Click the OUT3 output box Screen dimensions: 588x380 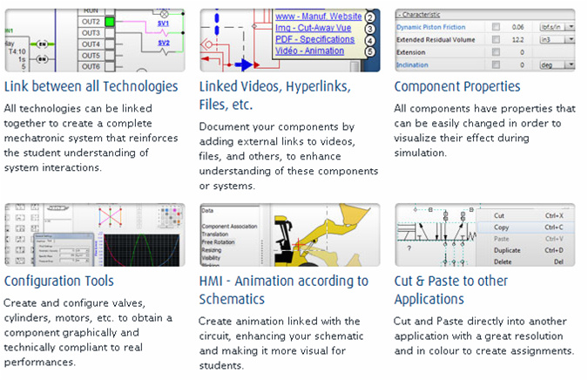(110, 33)
